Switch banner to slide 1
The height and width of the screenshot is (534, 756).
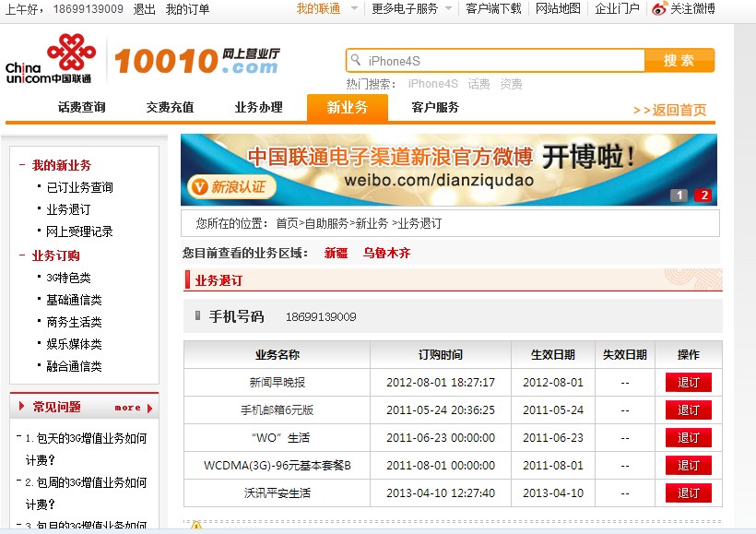click(679, 196)
